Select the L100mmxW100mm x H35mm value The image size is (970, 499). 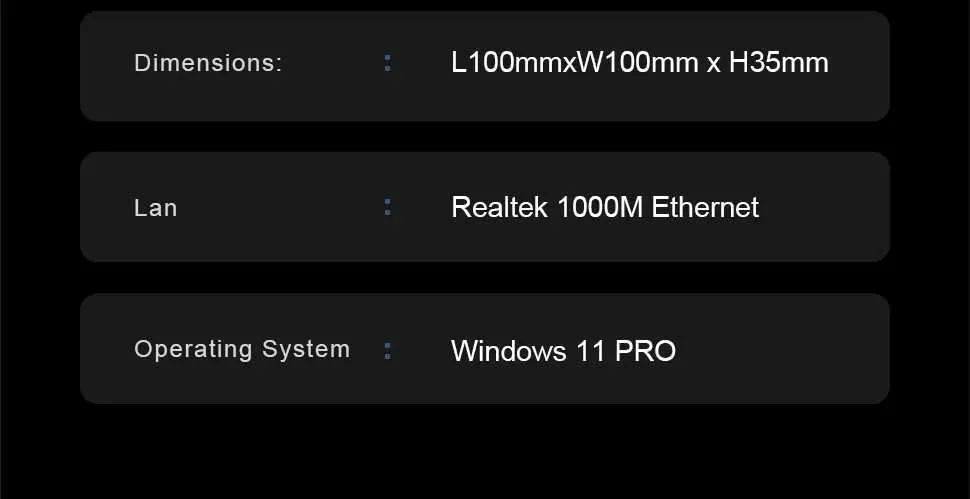point(640,63)
